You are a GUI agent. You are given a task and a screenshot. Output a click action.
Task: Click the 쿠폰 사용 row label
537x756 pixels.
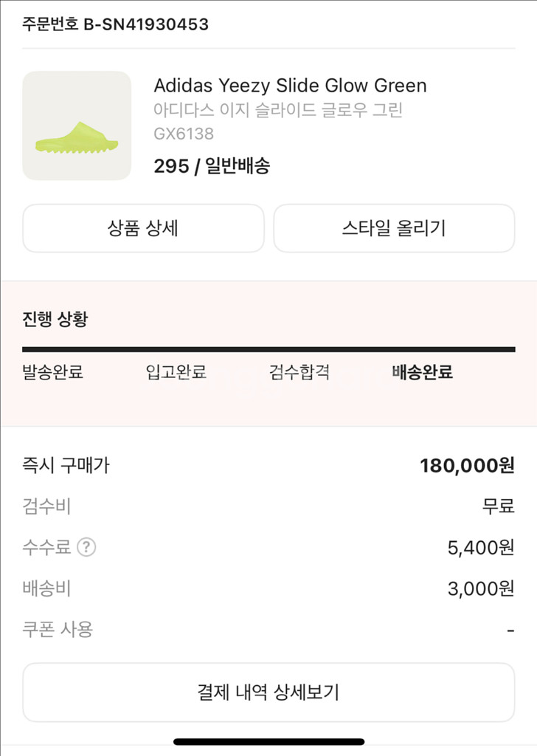tap(58, 630)
